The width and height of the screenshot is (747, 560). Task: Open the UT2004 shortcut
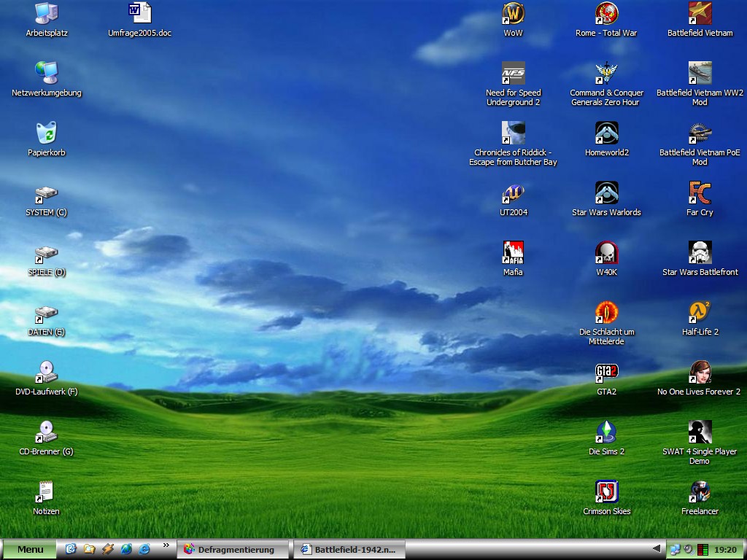513,193
